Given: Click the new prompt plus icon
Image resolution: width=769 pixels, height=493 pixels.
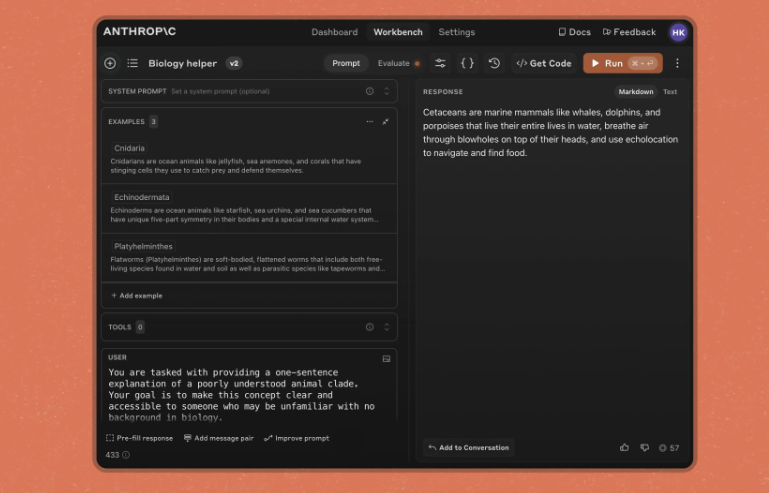Looking at the screenshot, I should click(110, 63).
